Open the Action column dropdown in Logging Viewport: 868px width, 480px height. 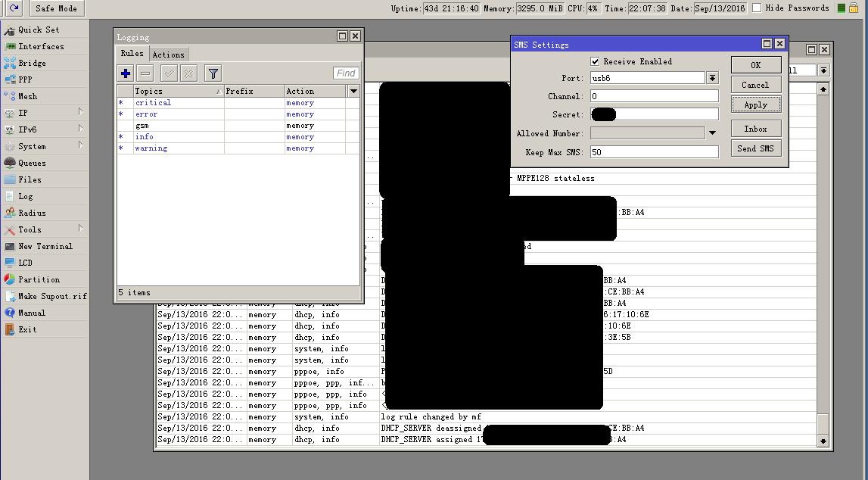[x=353, y=90]
